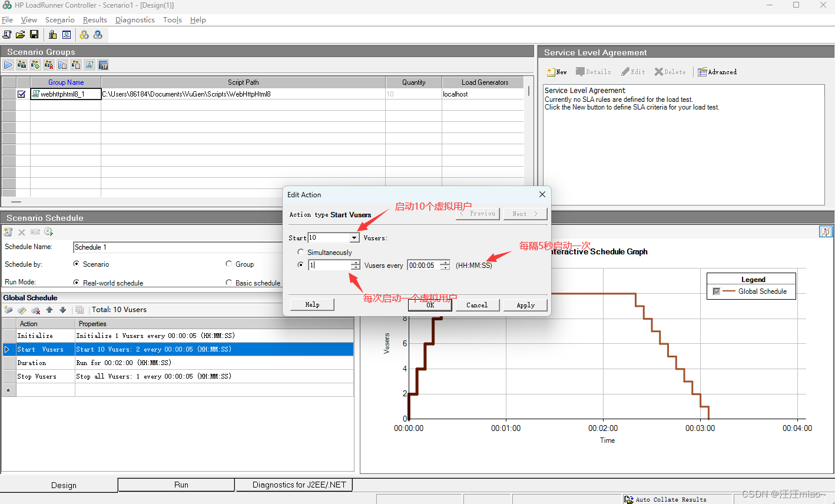The height and width of the screenshot is (504, 835).
Task: Open the Start Vusers count dropdown
Action: click(x=354, y=238)
